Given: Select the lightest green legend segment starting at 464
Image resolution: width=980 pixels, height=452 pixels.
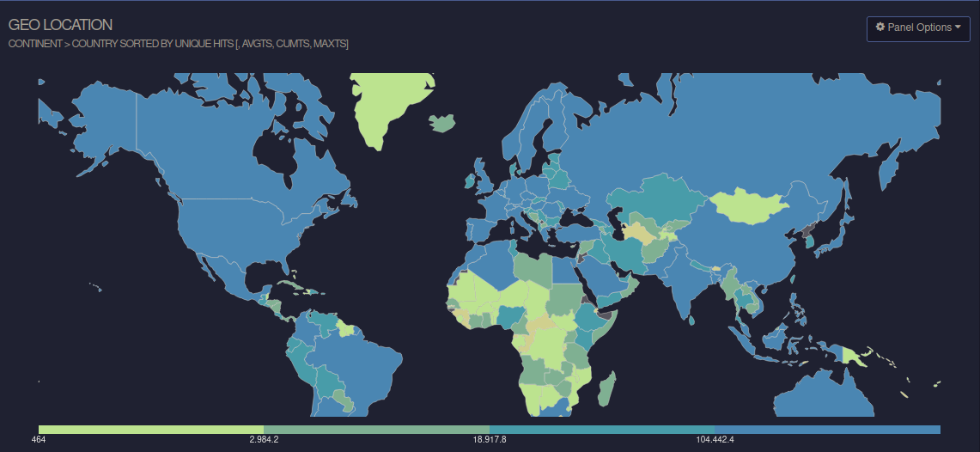Looking at the screenshot, I should [x=150, y=429].
